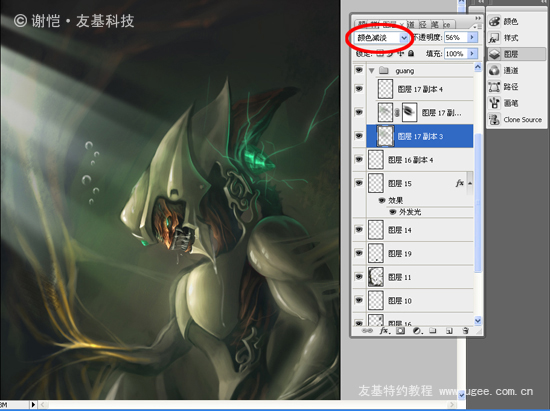The width and height of the screenshot is (550, 411).
Task: Click the lock position icon
Action: coord(401,53)
